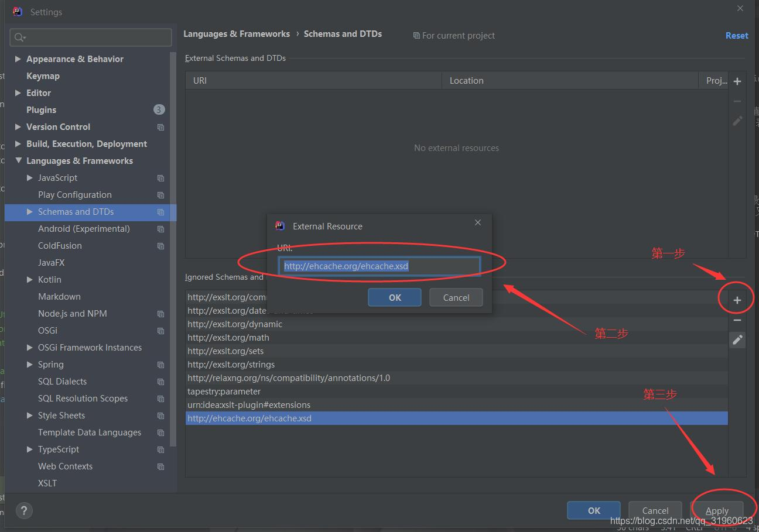Expand the OSGi Framework Instances node

30,348
